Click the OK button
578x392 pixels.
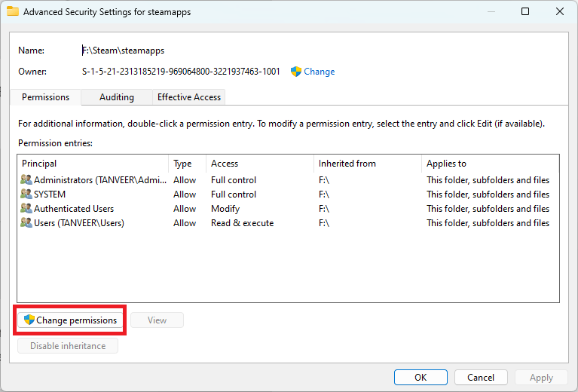point(421,377)
